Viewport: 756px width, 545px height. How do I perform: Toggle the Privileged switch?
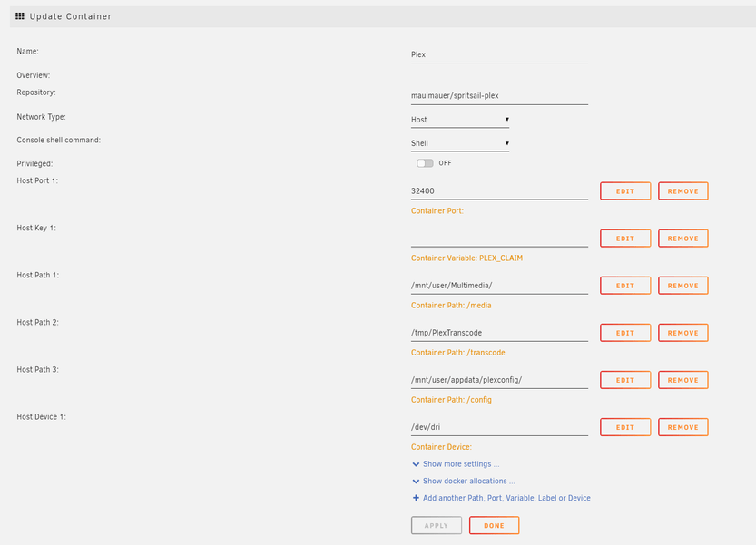pyautogui.click(x=425, y=163)
